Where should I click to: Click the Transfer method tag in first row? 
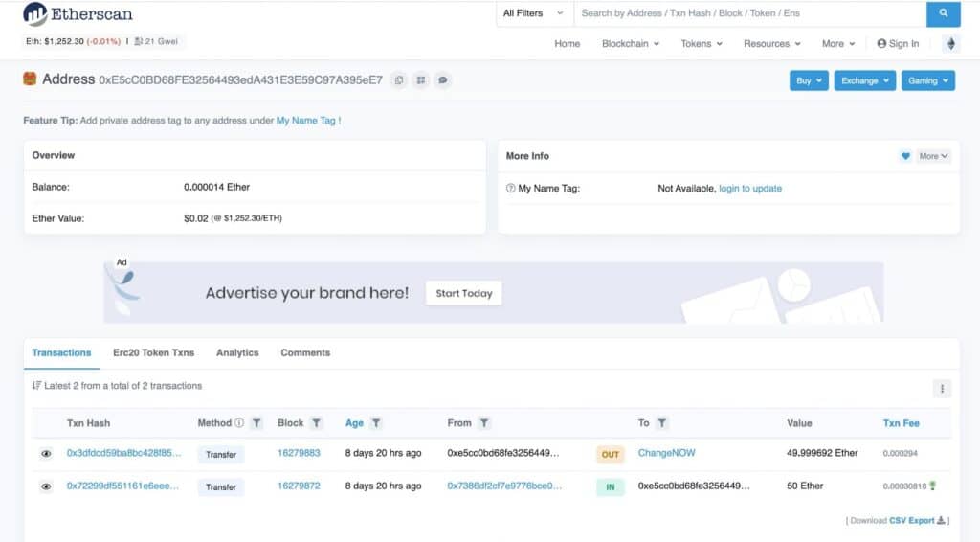click(x=221, y=455)
